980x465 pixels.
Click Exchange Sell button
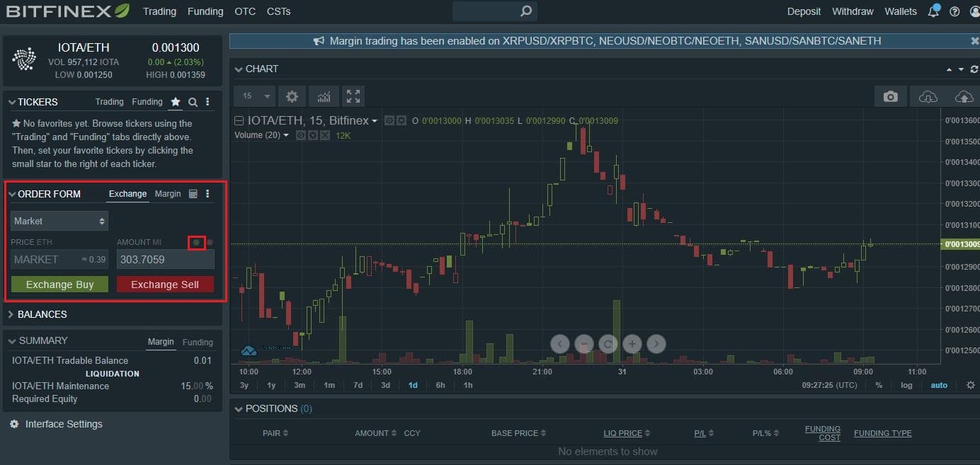pos(165,285)
